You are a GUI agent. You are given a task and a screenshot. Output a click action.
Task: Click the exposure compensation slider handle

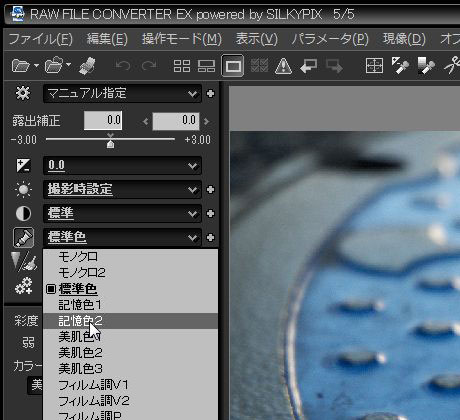tap(110, 144)
